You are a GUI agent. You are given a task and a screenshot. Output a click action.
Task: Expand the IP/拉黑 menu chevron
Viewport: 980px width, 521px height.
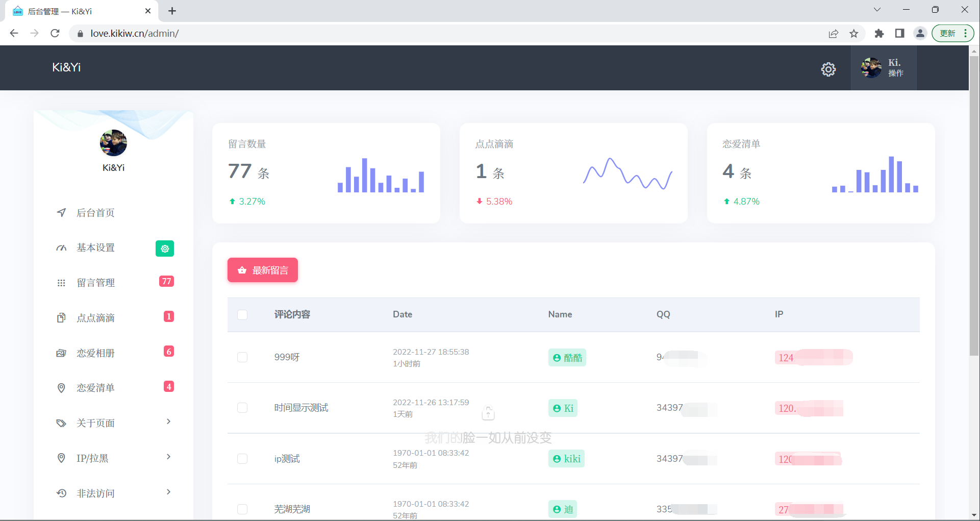point(168,457)
